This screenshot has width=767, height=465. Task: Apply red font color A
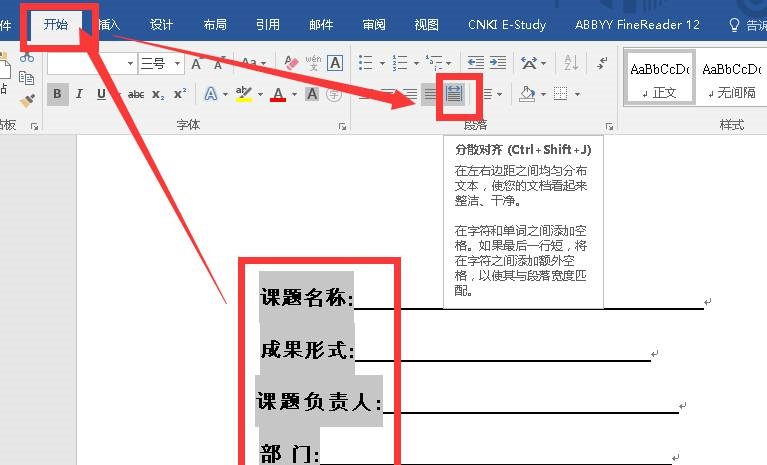[x=278, y=93]
